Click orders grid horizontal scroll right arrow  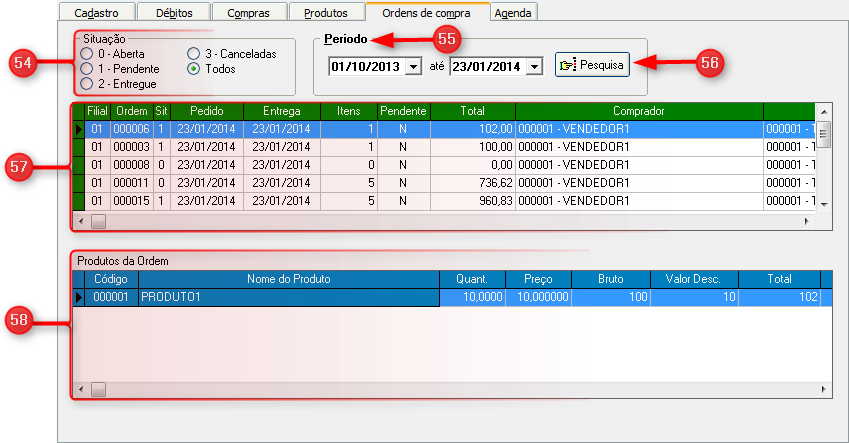click(807, 222)
